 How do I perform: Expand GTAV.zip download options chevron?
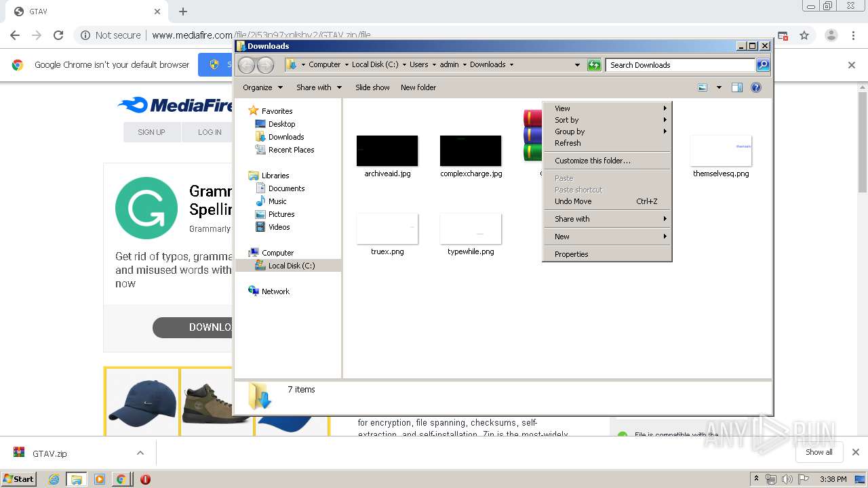click(140, 453)
